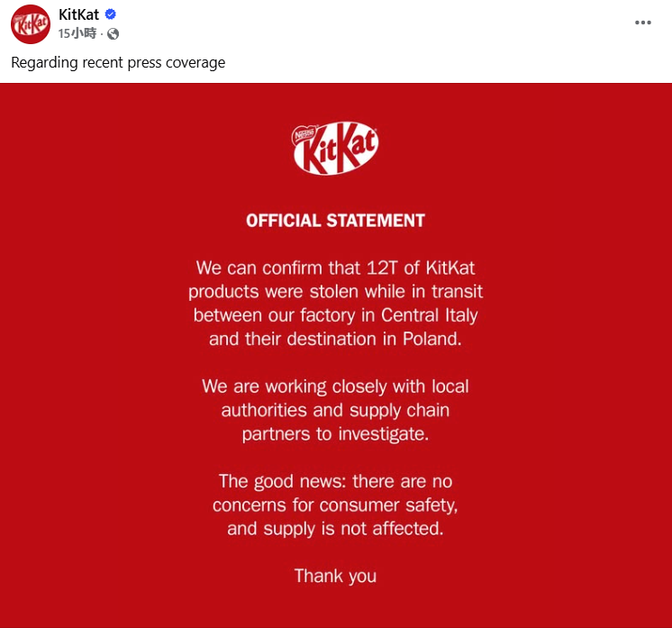Click the caption "Regarding recent press coverage"
Image resolution: width=672 pixels, height=628 pixels.
[x=118, y=62]
